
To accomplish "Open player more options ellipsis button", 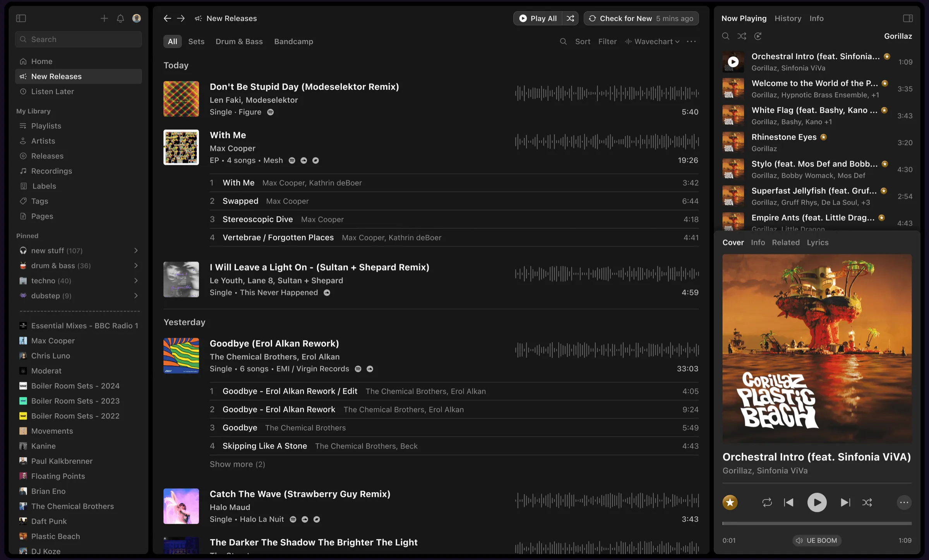I will [904, 502].
